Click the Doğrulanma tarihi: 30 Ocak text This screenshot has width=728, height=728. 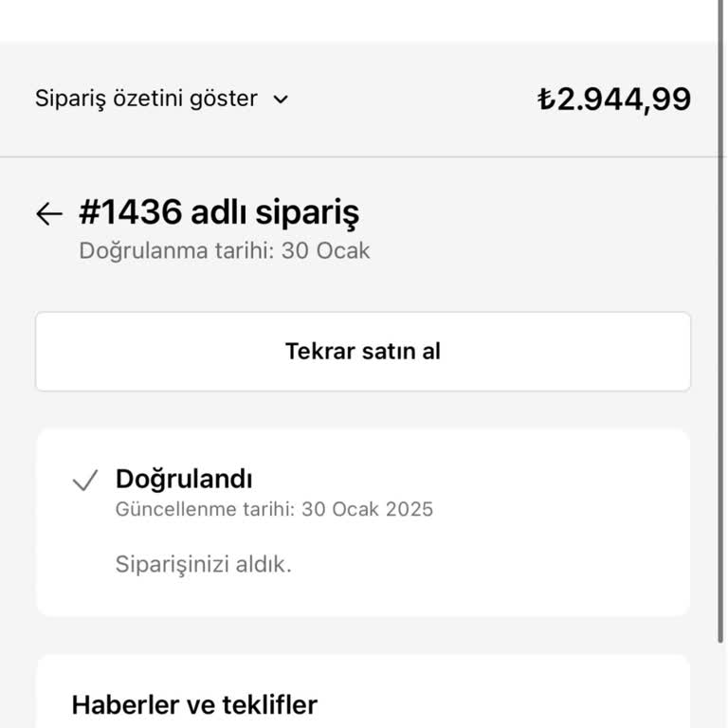point(224,251)
